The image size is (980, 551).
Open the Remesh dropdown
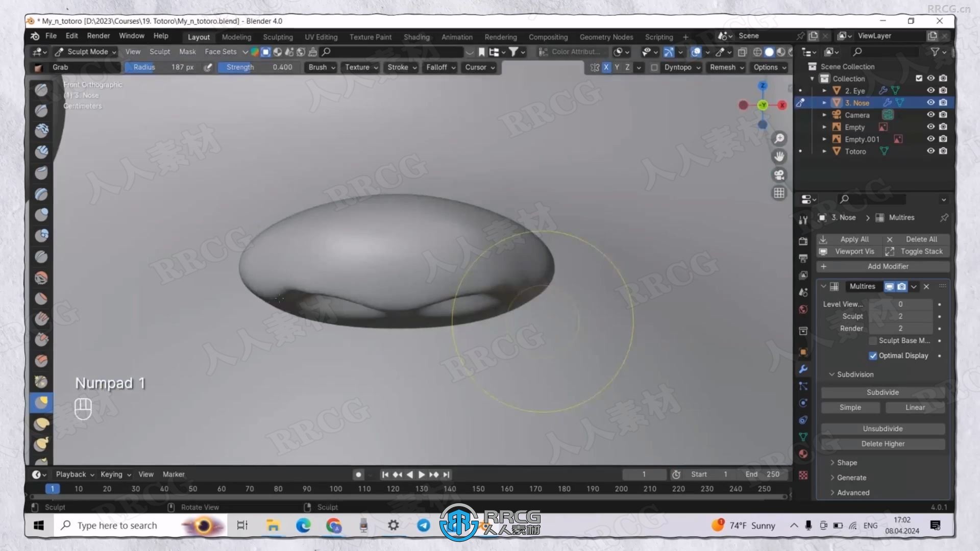pyautogui.click(x=727, y=67)
